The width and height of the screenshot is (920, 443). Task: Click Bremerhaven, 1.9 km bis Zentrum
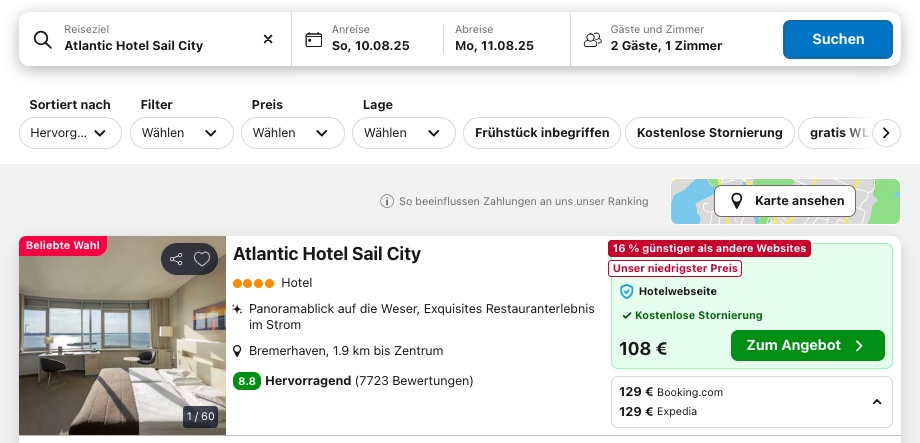pyautogui.click(x=346, y=351)
